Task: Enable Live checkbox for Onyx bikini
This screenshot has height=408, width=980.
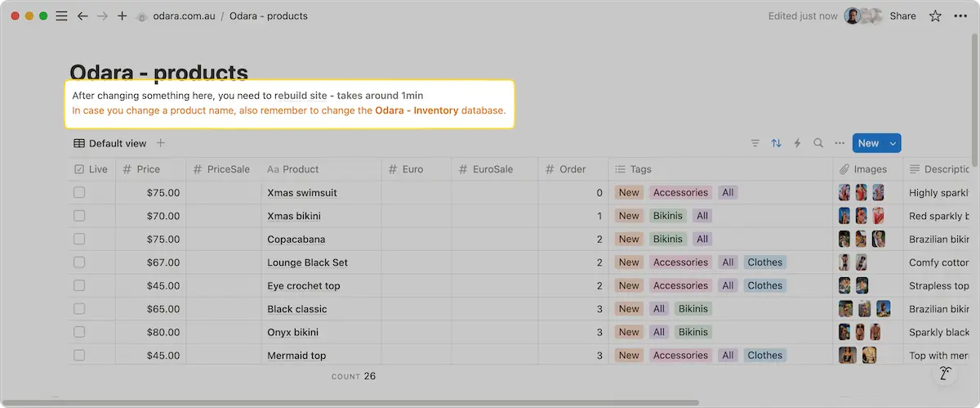Action: coord(79,332)
